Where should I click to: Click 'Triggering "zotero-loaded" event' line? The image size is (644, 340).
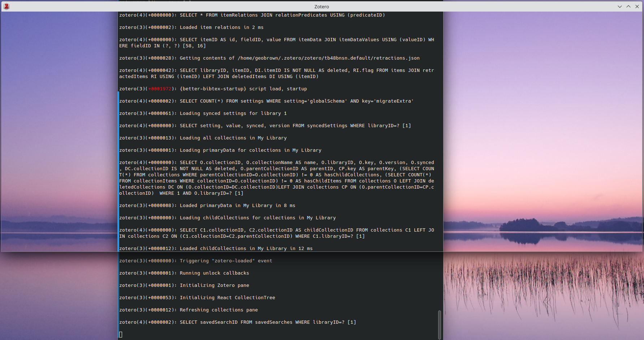click(196, 261)
